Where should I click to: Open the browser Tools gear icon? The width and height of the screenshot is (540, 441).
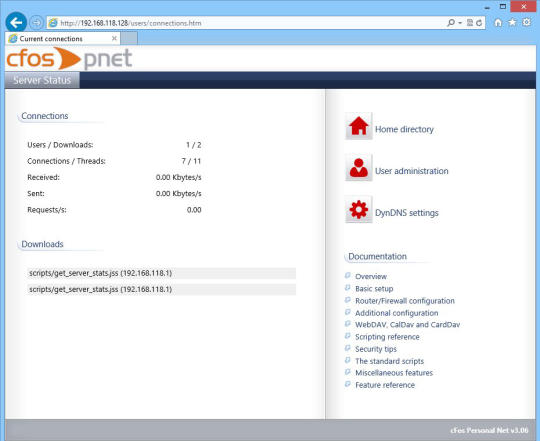point(527,22)
